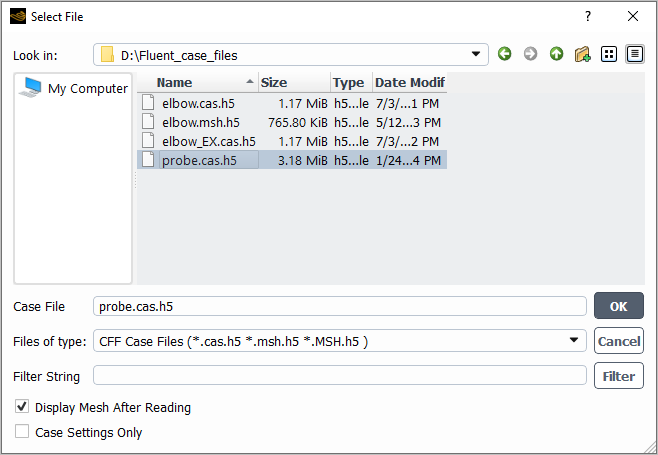The width and height of the screenshot is (658, 455).
Task: Open the Files of type dropdown
Action: point(574,340)
